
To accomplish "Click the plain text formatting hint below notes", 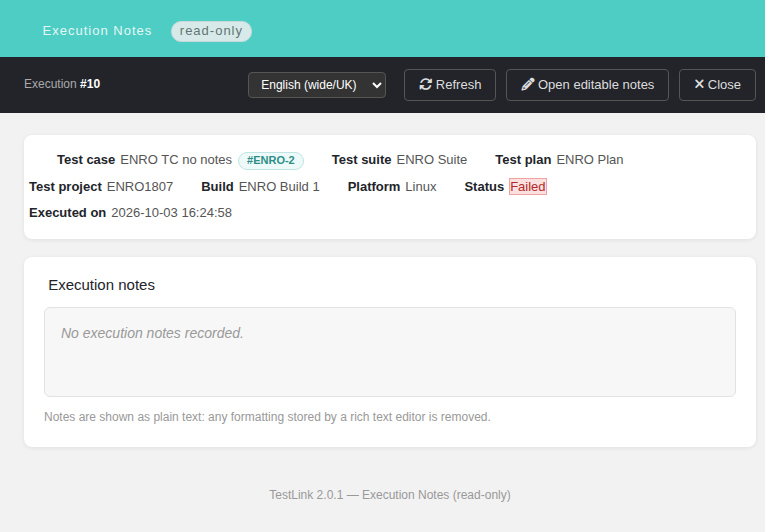I will click(x=267, y=417).
